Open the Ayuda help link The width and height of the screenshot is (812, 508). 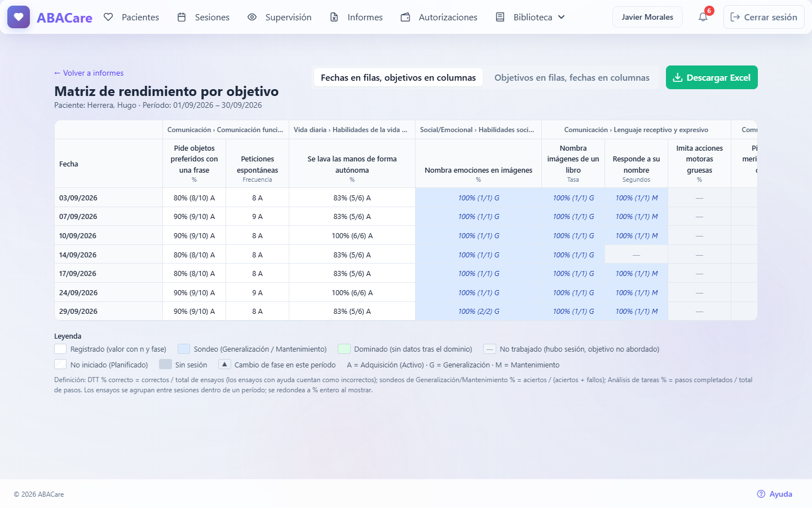tap(774, 494)
